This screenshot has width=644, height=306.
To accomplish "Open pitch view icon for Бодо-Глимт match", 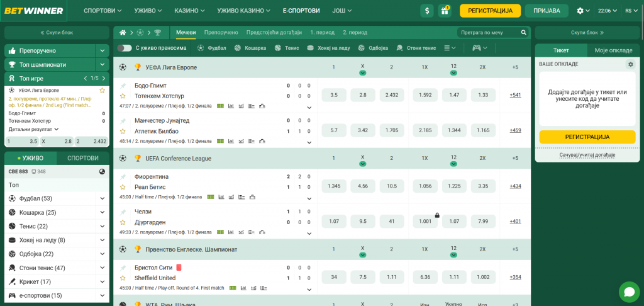I will tap(221, 106).
